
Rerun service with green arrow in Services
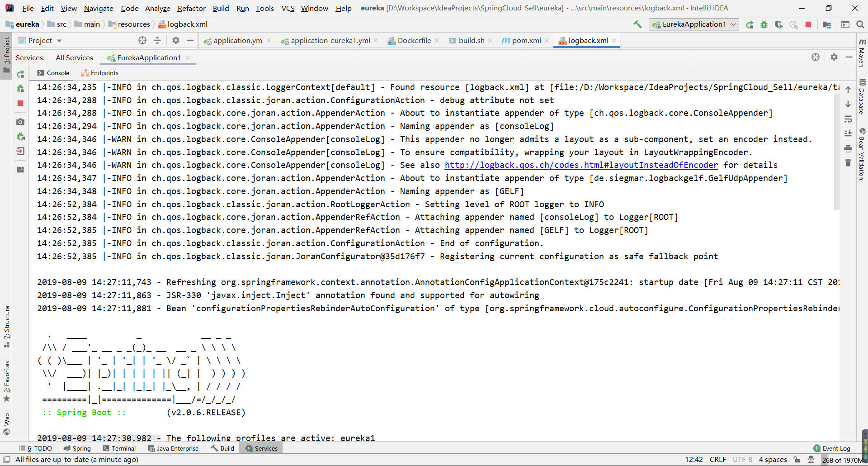20,74
